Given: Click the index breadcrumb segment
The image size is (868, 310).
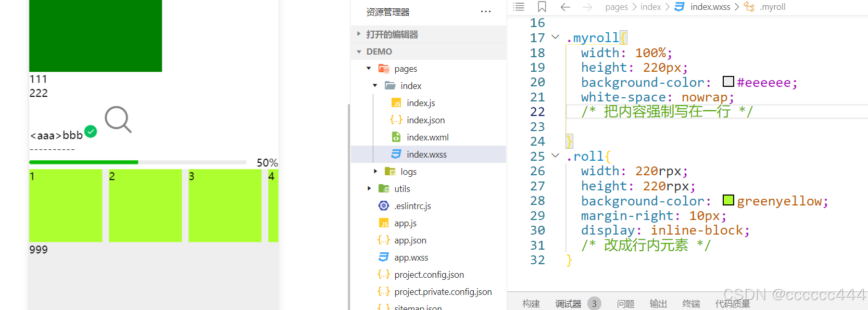Looking at the screenshot, I should 650,7.
